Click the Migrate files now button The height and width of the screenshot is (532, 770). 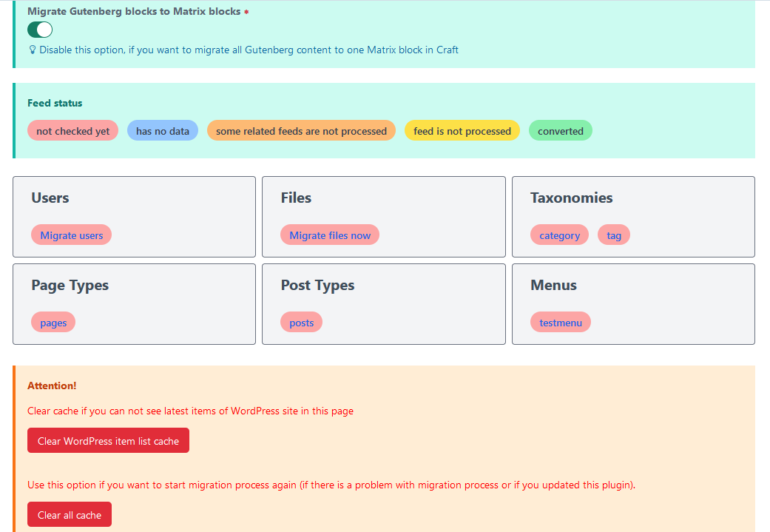tap(330, 235)
